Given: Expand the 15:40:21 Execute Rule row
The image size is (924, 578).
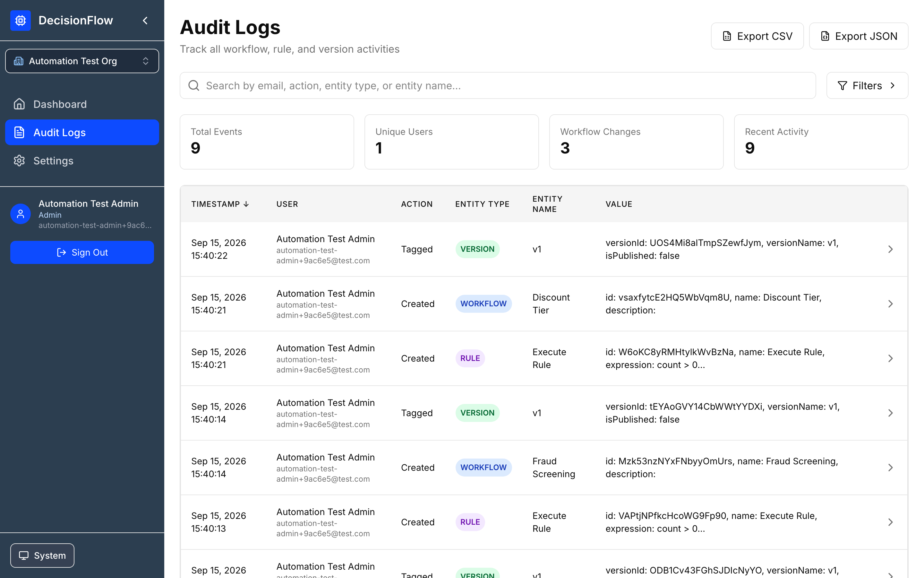Looking at the screenshot, I should 890,359.
